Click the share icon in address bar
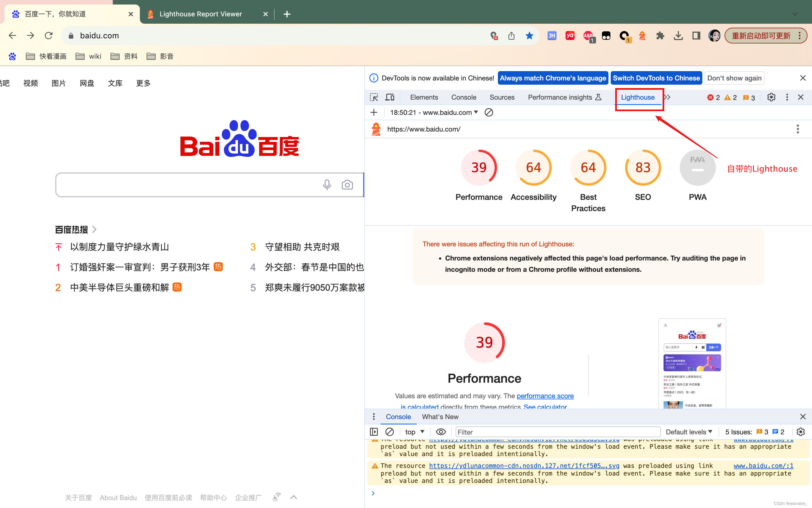The height and width of the screenshot is (508, 812). [x=511, y=36]
